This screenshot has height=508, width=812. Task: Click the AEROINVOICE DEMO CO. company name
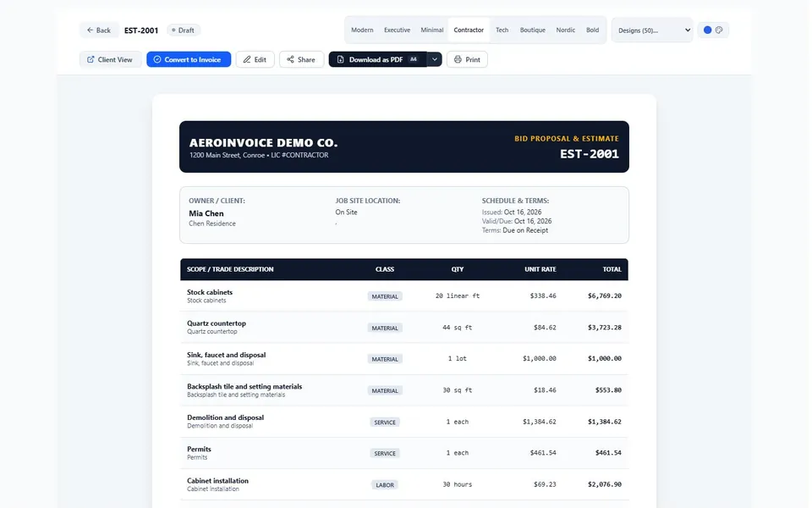263,142
